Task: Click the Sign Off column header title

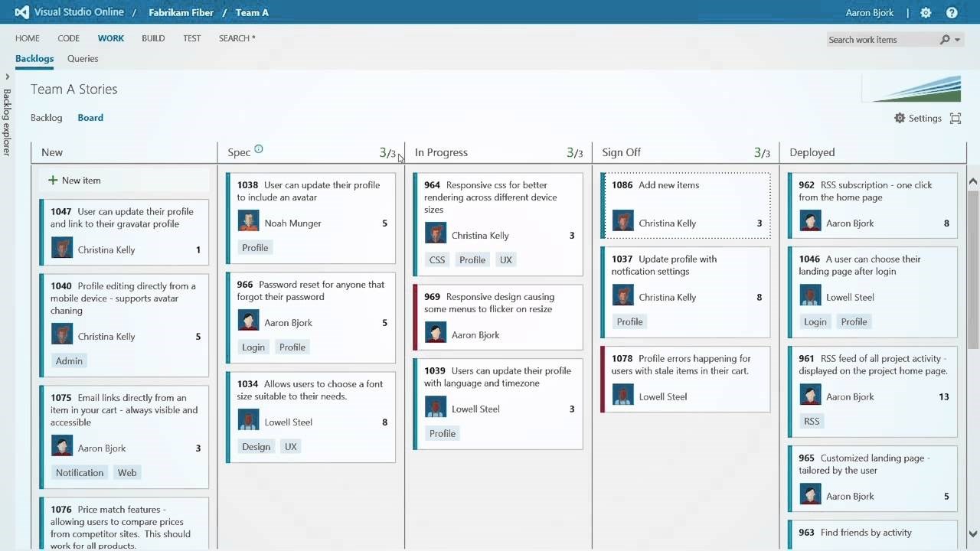Action: pos(621,152)
